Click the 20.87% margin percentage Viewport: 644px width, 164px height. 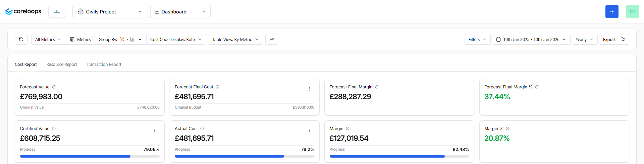(x=497, y=138)
